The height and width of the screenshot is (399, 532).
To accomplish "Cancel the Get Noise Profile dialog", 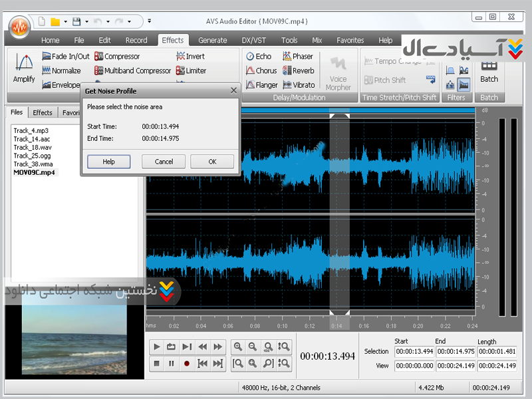I will coord(164,162).
